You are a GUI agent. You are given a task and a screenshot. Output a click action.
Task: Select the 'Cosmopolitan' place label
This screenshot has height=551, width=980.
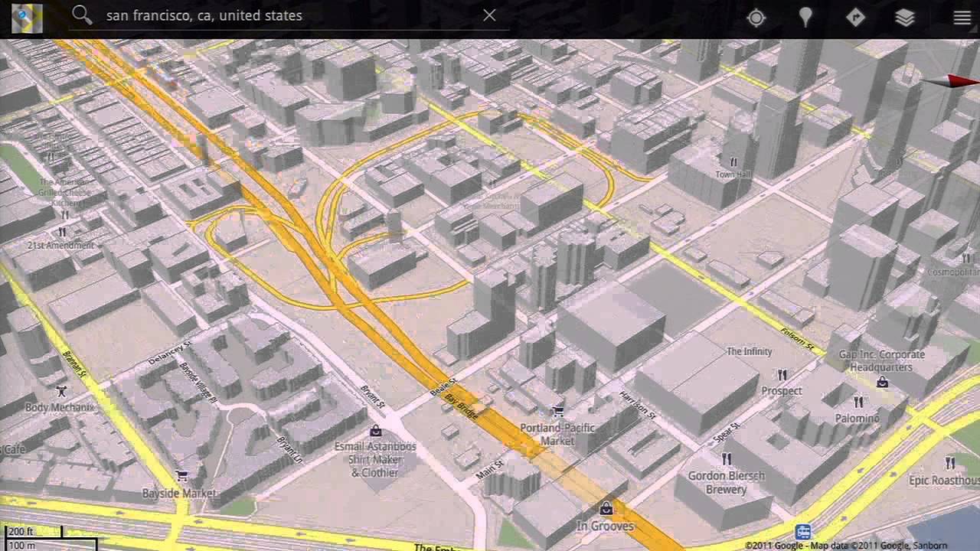pyautogui.click(x=953, y=272)
